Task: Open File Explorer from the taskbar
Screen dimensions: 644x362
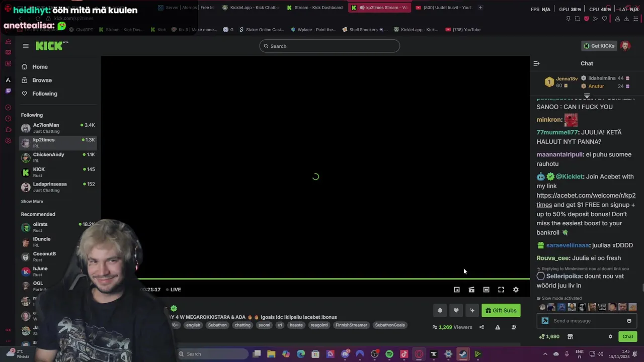Action: (x=271, y=354)
